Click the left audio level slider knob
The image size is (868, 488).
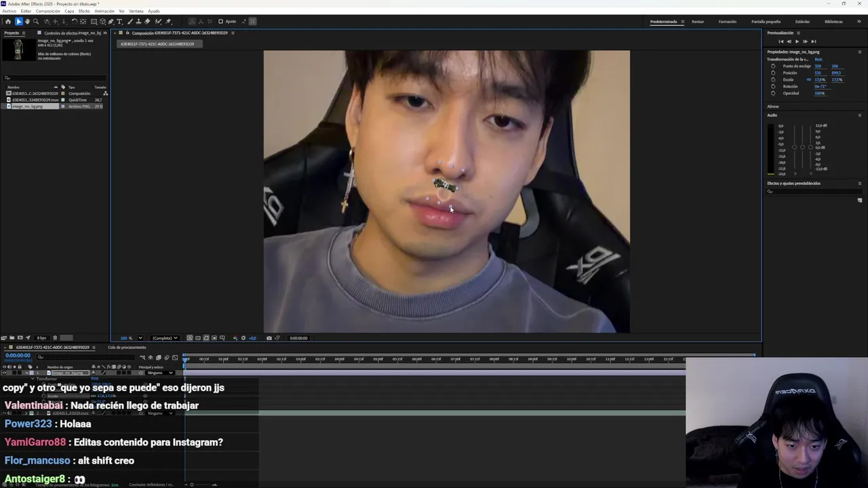point(795,147)
